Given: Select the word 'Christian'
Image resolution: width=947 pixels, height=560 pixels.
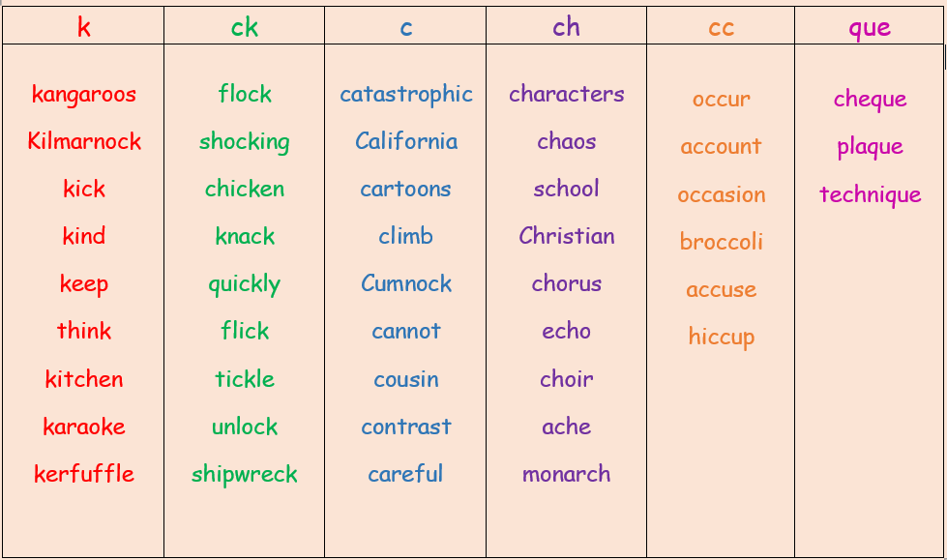Looking at the screenshot, I should (x=567, y=236).
